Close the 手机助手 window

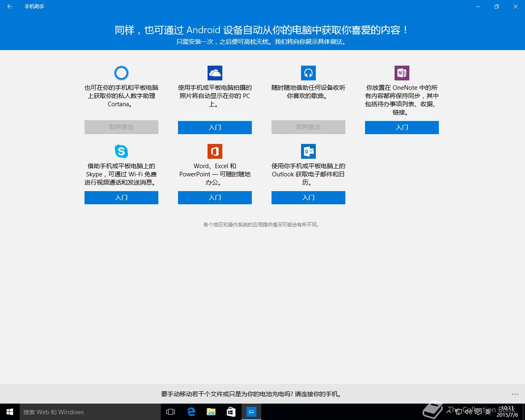coord(516,7)
